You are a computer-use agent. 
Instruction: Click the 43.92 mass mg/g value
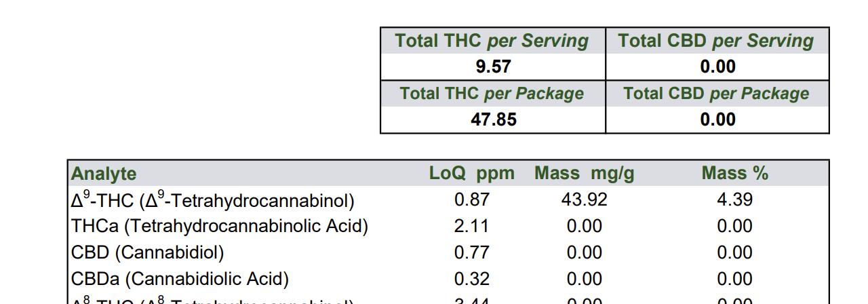584,199
